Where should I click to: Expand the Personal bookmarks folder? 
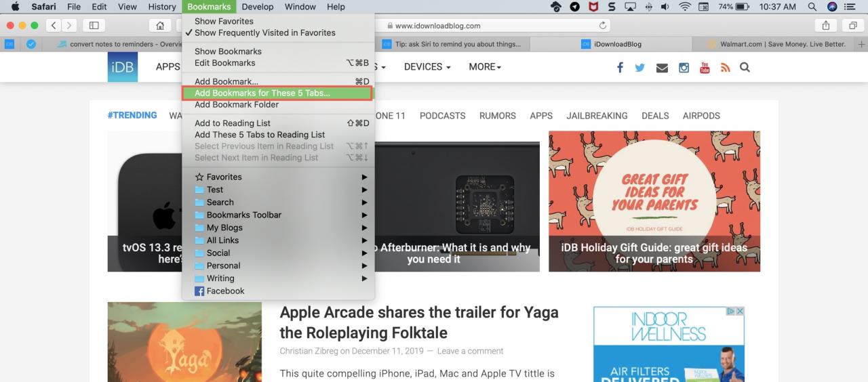click(x=278, y=266)
